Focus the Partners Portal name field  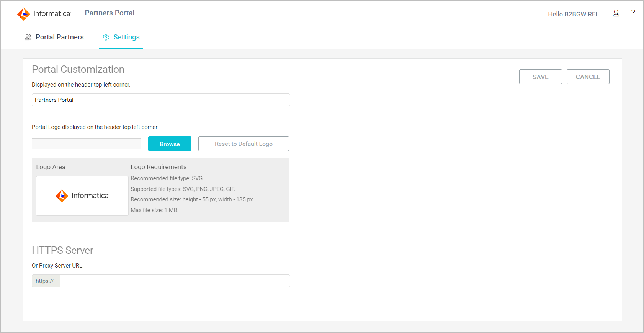tap(161, 100)
